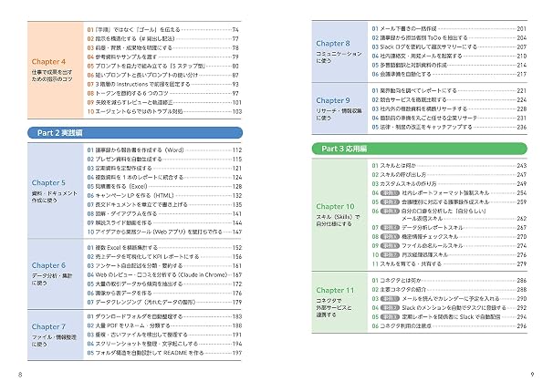The width and height of the screenshot is (553, 392).
Task: Click the "メール下書き" entry on page 201
Action: (449, 29)
